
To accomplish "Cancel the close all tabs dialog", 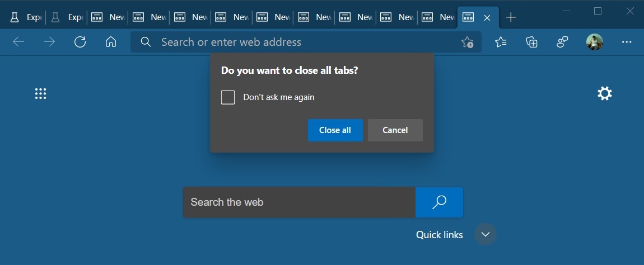I will tap(395, 130).
